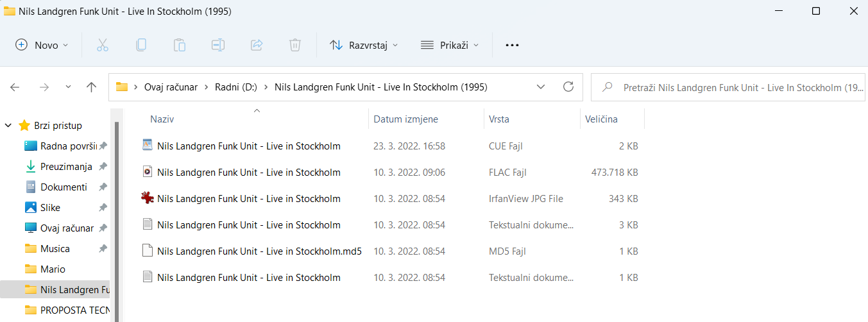This screenshot has height=322, width=868.
Task: Select the Nils Landgren folder in sidebar
Action: (55, 290)
